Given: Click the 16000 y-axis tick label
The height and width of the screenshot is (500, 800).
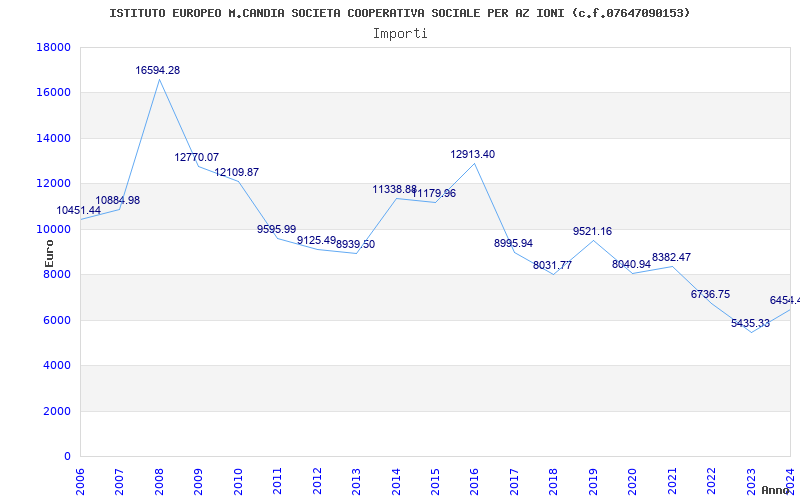Looking at the screenshot, I should click(54, 93).
